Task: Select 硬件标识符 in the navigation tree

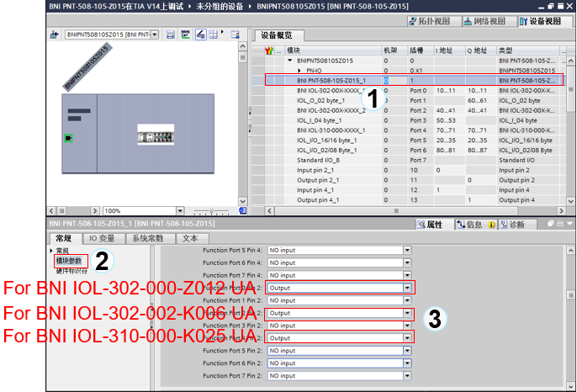Action: pos(71,271)
